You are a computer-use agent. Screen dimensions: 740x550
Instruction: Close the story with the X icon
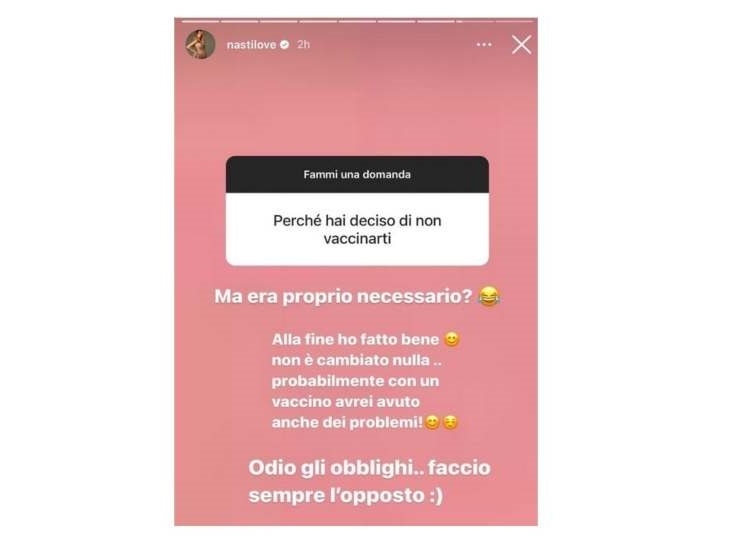pos(521,45)
